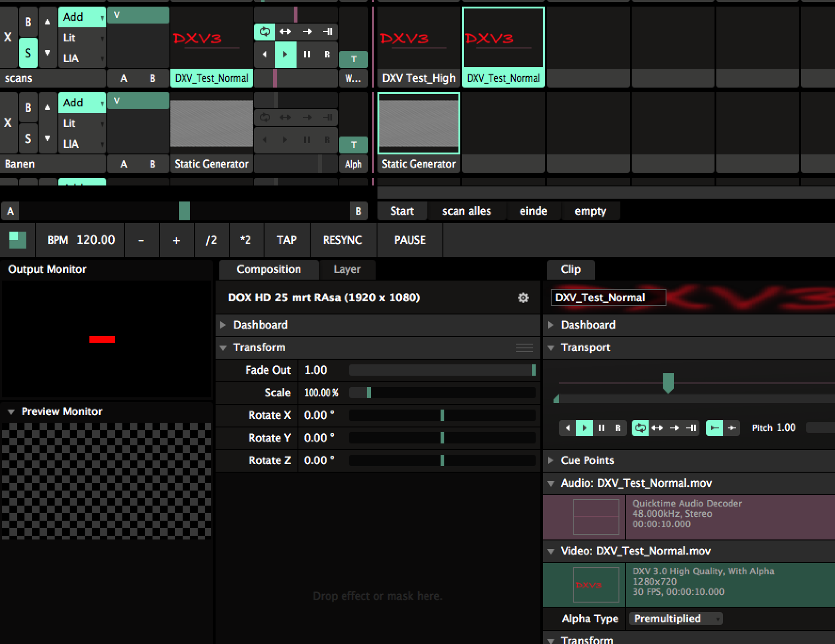Click the TAP tempo button
835x644 pixels.
click(x=286, y=240)
